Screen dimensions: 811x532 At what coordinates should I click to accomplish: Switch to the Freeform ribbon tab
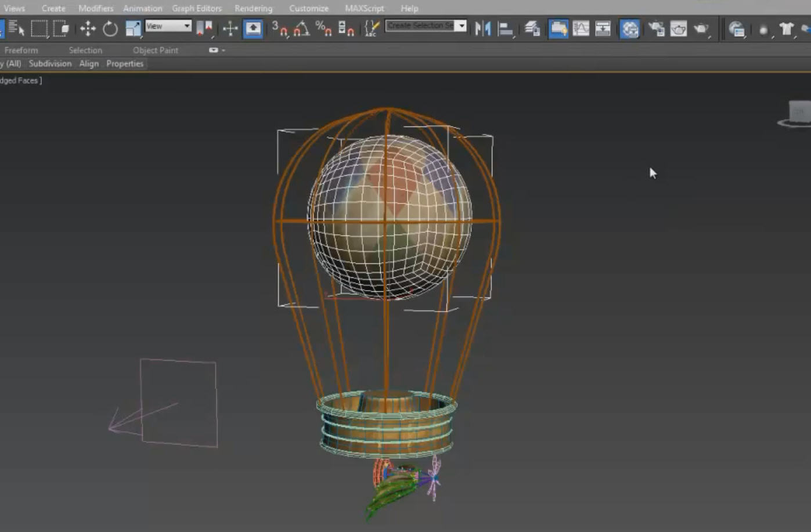[x=21, y=50]
